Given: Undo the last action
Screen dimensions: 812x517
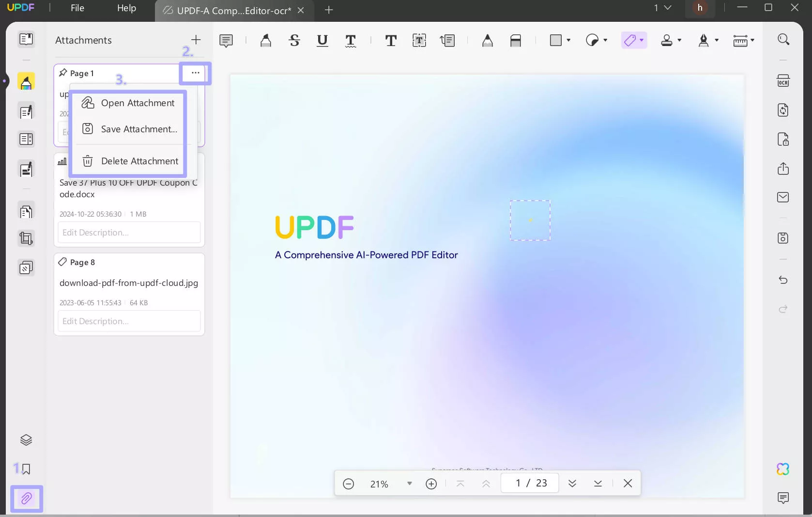Looking at the screenshot, I should tap(783, 280).
